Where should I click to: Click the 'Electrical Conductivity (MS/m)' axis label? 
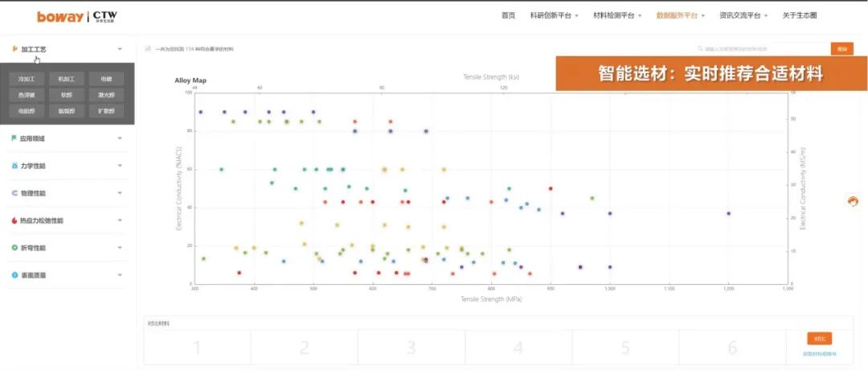803,188
